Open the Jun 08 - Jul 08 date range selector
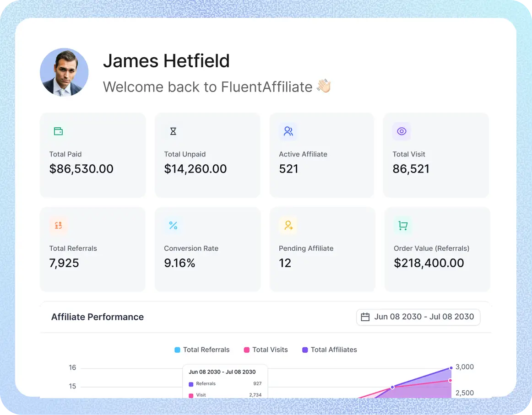This screenshot has height=415, width=532. pyautogui.click(x=418, y=317)
